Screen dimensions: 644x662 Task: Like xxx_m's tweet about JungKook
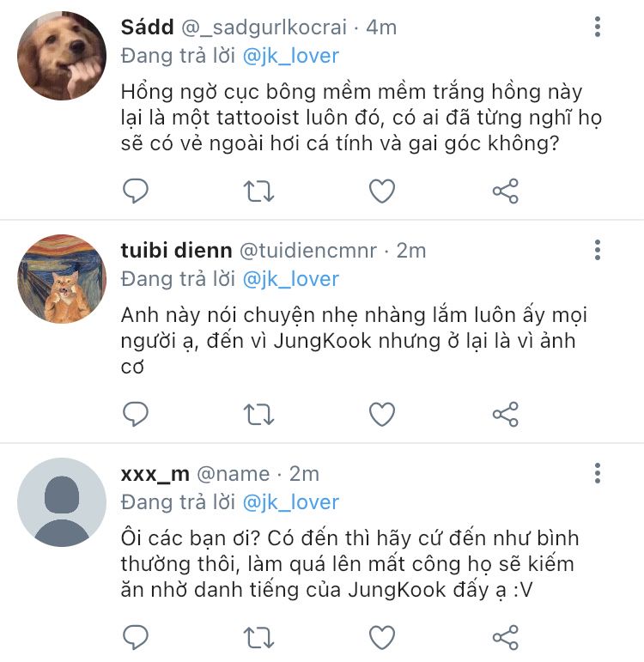click(382, 636)
